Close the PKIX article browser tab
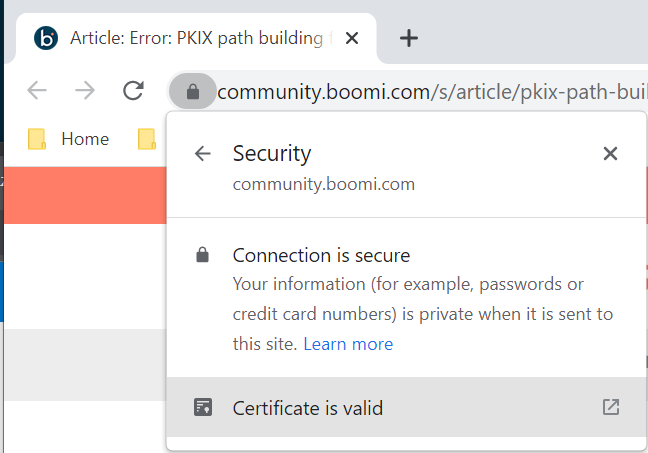Image resolution: width=648 pixels, height=453 pixels. pos(351,39)
